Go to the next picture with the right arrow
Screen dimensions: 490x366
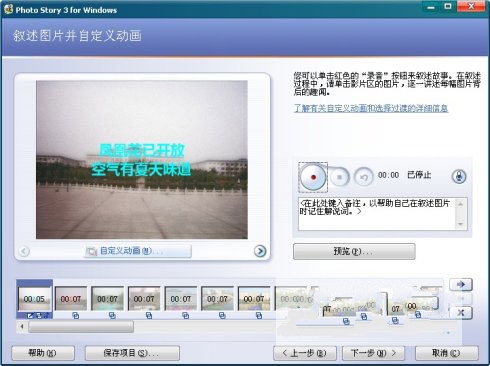260,251
